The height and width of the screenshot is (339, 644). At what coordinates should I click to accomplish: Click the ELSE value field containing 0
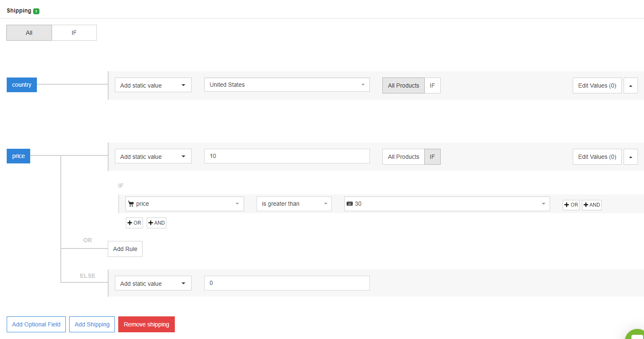coord(287,283)
